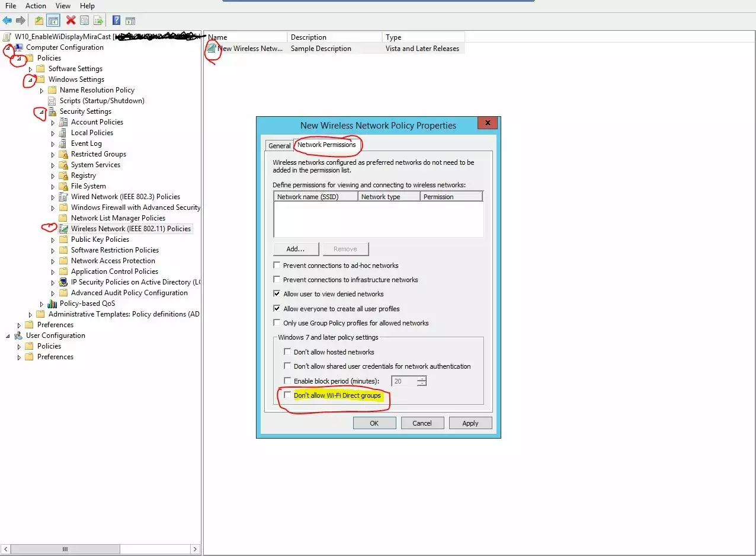Click the Add... button

(296, 249)
